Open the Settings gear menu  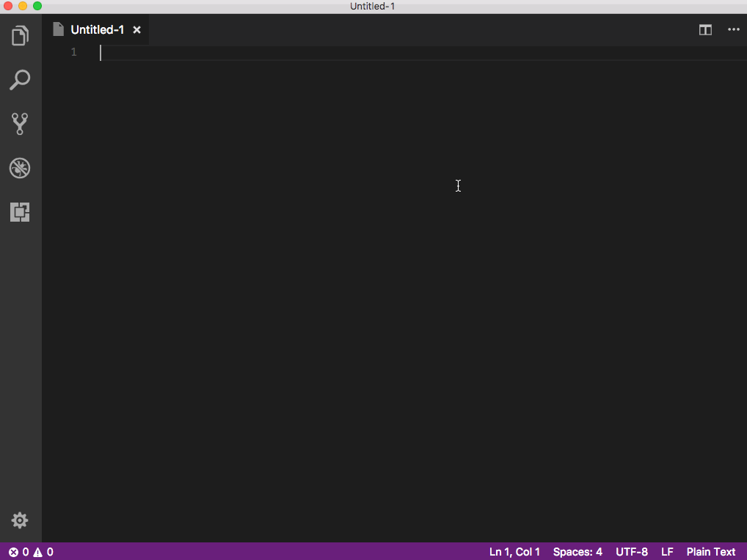[x=20, y=520]
